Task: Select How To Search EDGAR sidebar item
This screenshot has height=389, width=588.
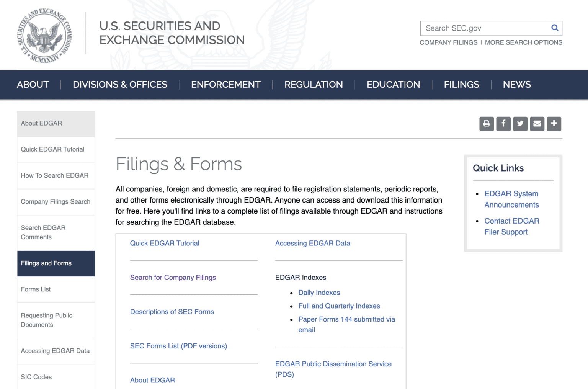Action: (56, 175)
